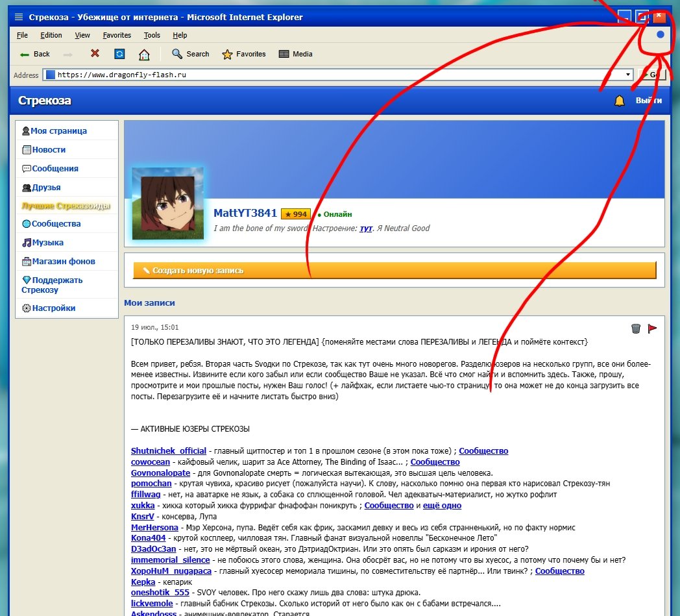Click the grayed Forward arrow in toolbar
Screen dimensions: 680x616
pyautogui.click(x=68, y=55)
